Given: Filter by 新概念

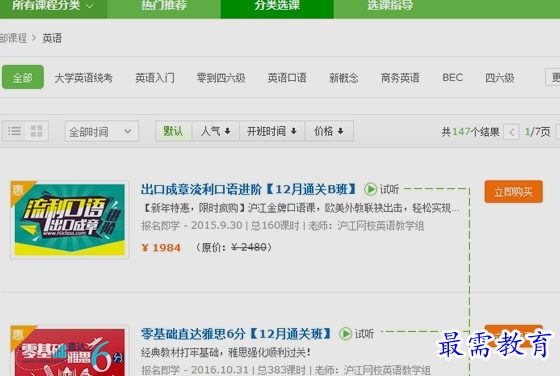Looking at the screenshot, I should pos(344,78).
